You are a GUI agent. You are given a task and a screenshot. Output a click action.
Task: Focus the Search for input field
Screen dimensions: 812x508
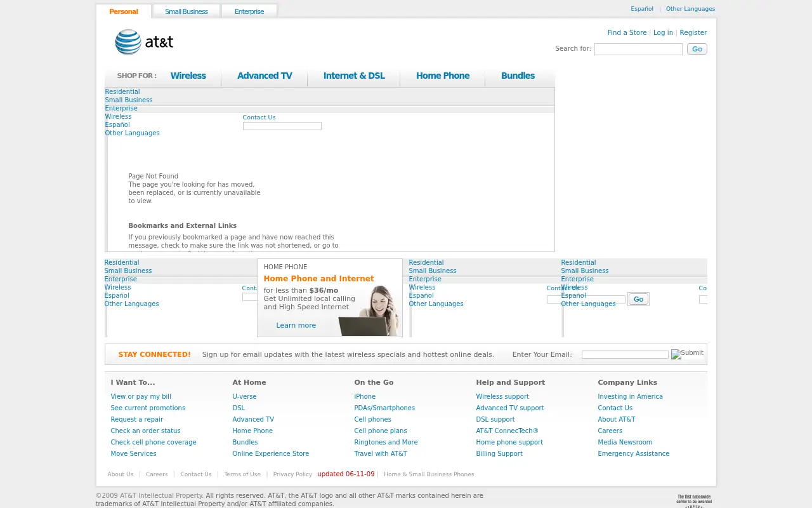pos(638,49)
